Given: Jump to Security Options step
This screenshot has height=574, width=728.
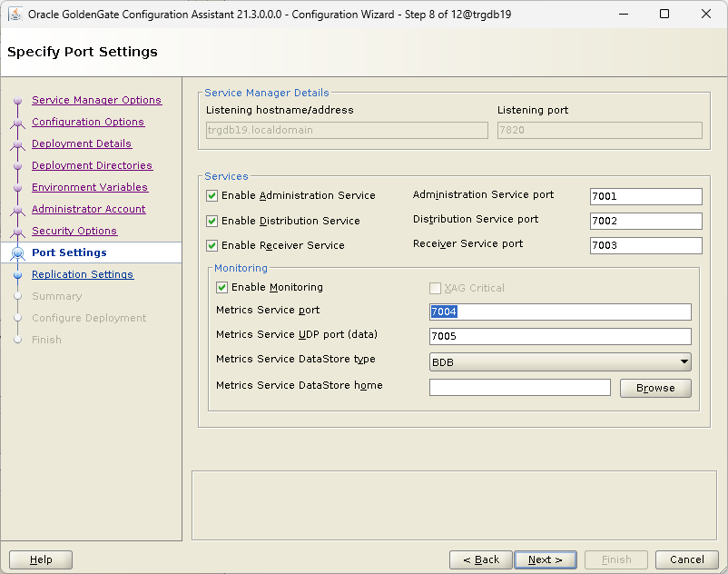Looking at the screenshot, I should [x=74, y=231].
